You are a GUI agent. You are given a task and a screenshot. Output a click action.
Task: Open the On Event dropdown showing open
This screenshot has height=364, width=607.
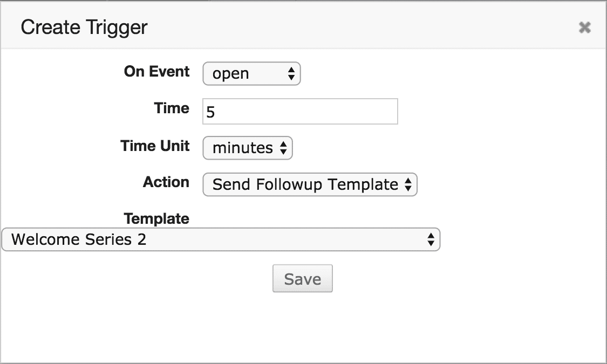tap(250, 74)
